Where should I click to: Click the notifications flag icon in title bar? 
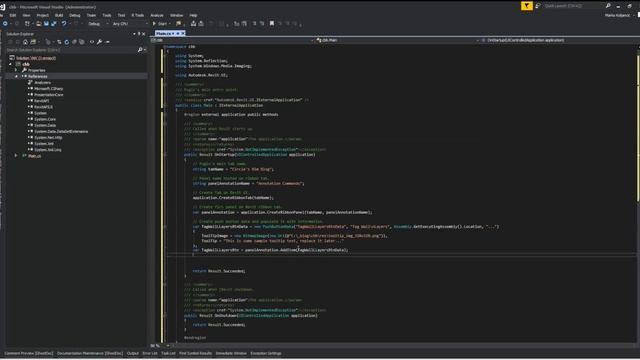click(x=527, y=6)
